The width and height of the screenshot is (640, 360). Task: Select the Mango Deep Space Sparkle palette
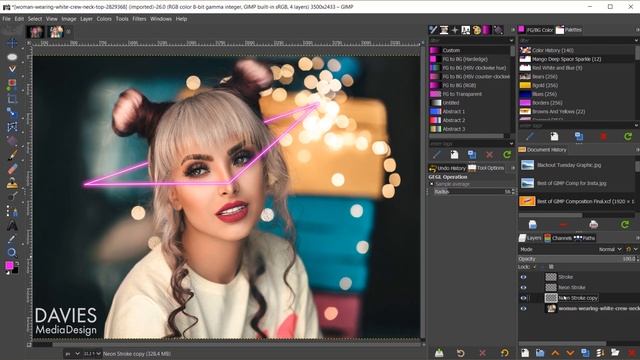click(577, 59)
